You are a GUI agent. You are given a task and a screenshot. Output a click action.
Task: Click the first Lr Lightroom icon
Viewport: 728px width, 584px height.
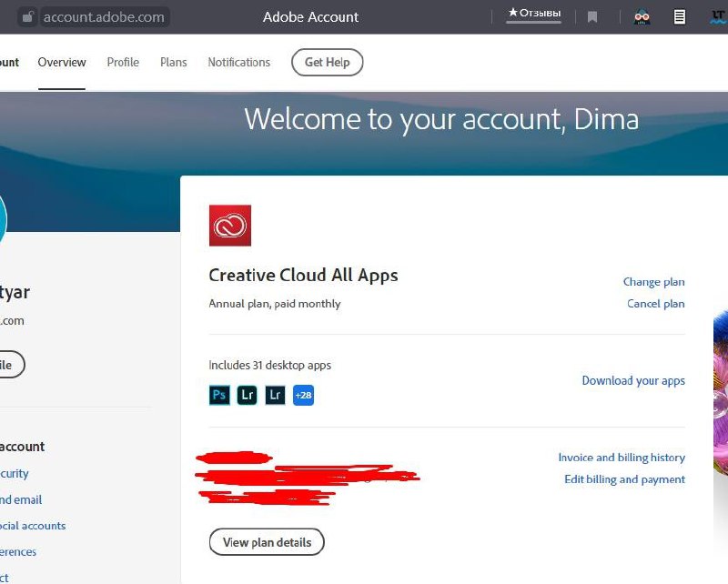(247, 395)
